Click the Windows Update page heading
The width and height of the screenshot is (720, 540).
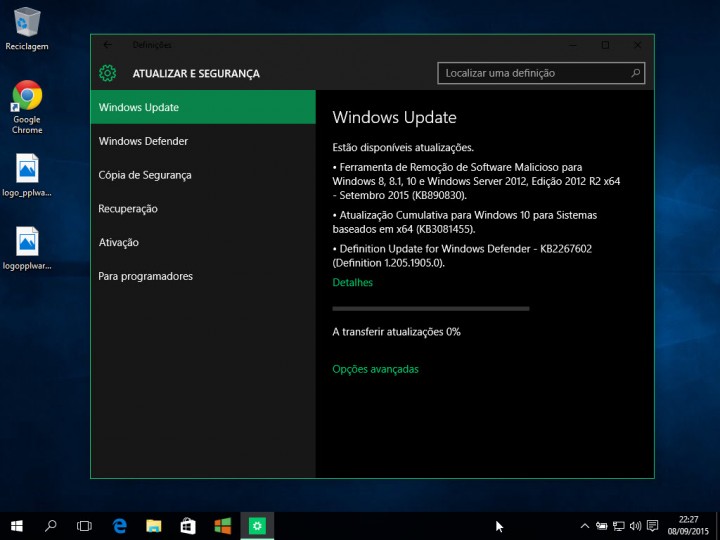click(x=394, y=118)
